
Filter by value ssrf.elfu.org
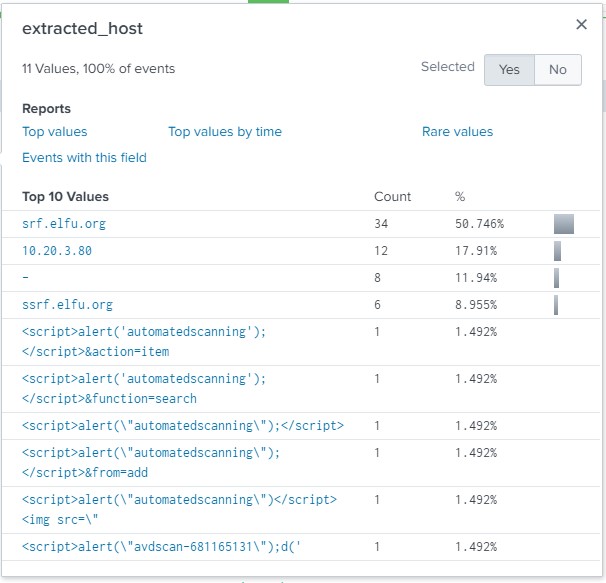(67, 305)
